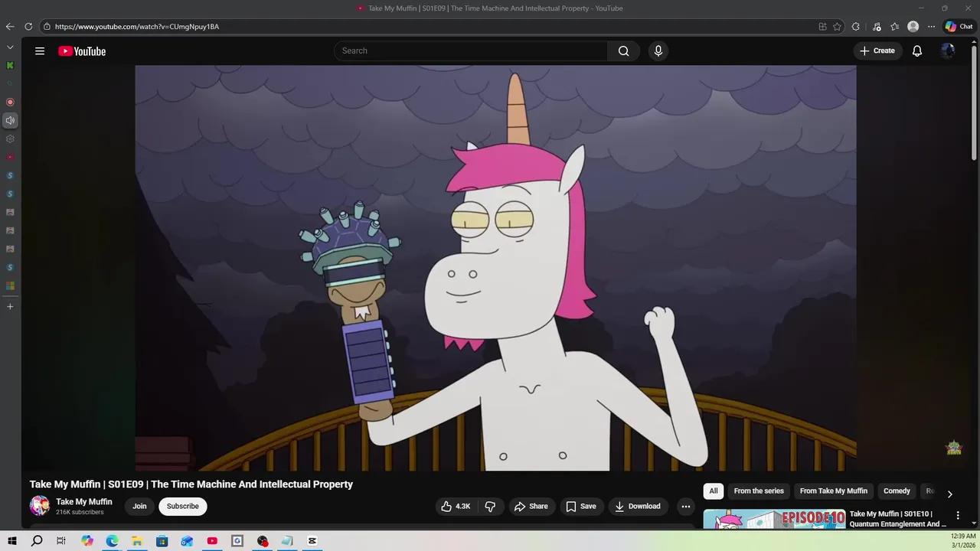This screenshot has width=980, height=551.
Task: Open the S01E10 Quantum Entanglement title
Action: tap(898, 519)
